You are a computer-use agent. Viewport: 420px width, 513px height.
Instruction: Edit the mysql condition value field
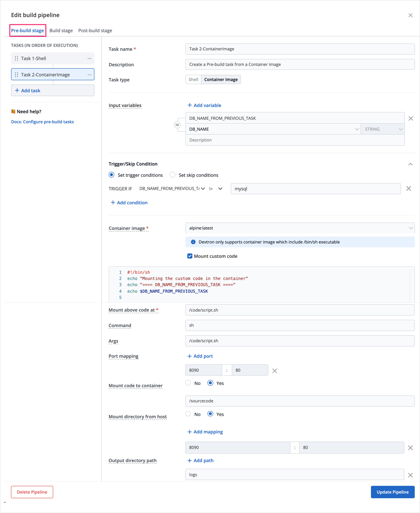point(316,189)
